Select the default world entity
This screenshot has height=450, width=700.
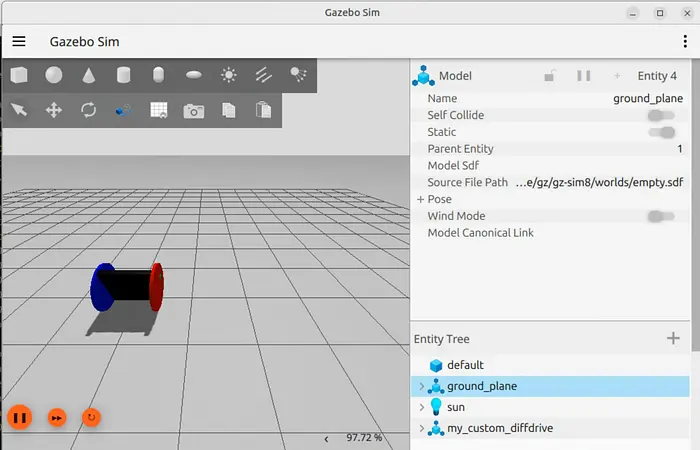coord(464,365)
